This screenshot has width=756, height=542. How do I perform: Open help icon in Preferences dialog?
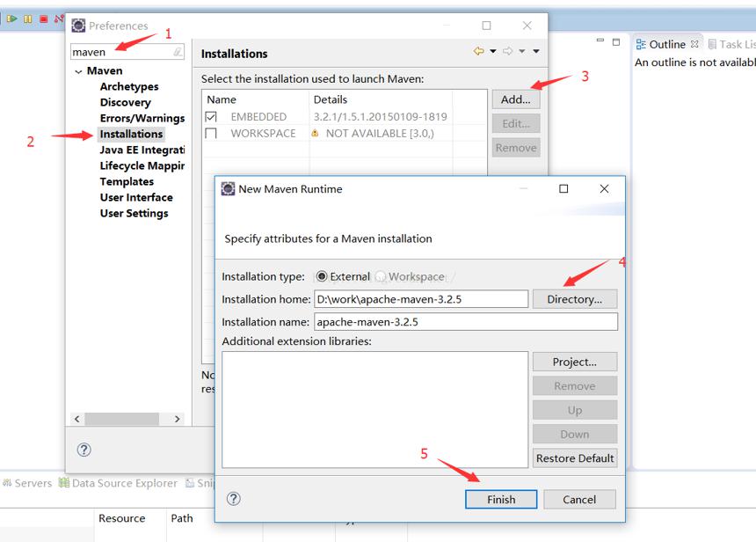pyautogui.click(x=84, y=450)
